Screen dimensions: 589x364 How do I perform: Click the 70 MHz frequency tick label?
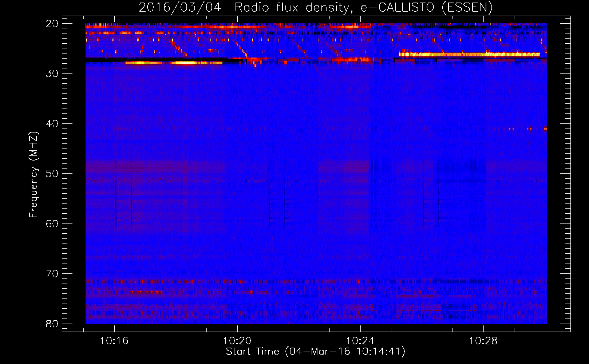pos(52,274)
